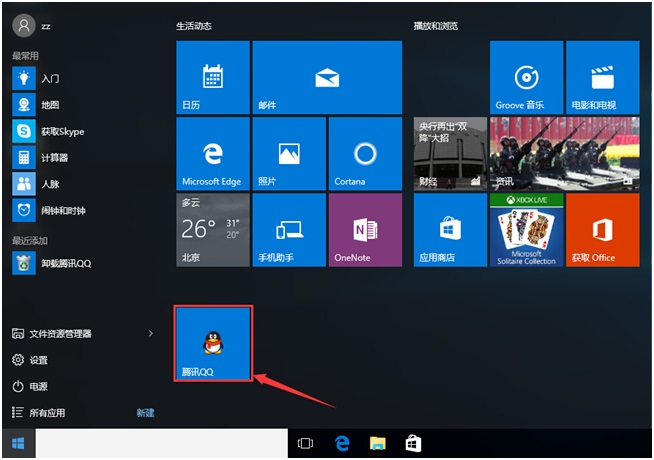Open the zz user account menu
Image resolution: width=654 pixels, height=460 pixels.
[x=32, y=26]
